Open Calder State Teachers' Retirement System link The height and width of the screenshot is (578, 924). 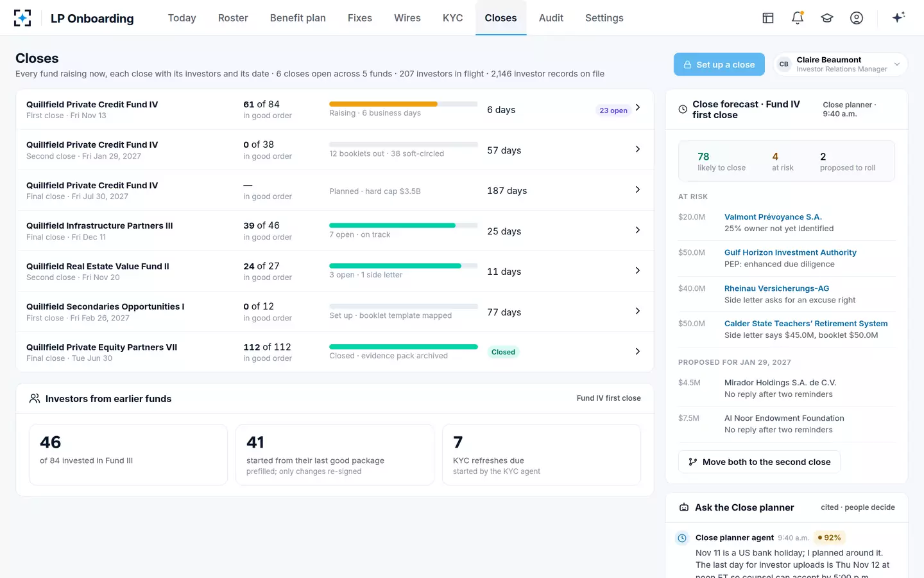coord(806,324)
